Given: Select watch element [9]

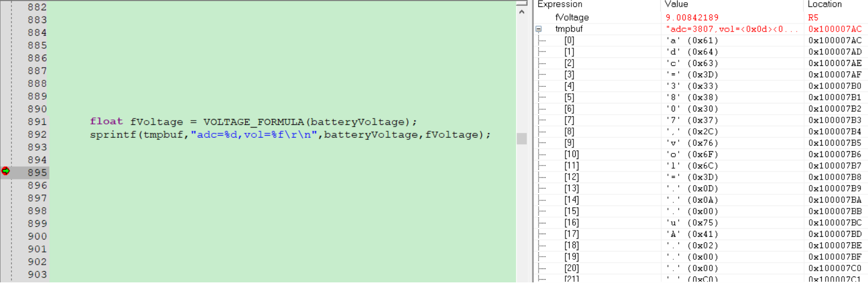Looking at the screenshot, I should click(569, 143).
